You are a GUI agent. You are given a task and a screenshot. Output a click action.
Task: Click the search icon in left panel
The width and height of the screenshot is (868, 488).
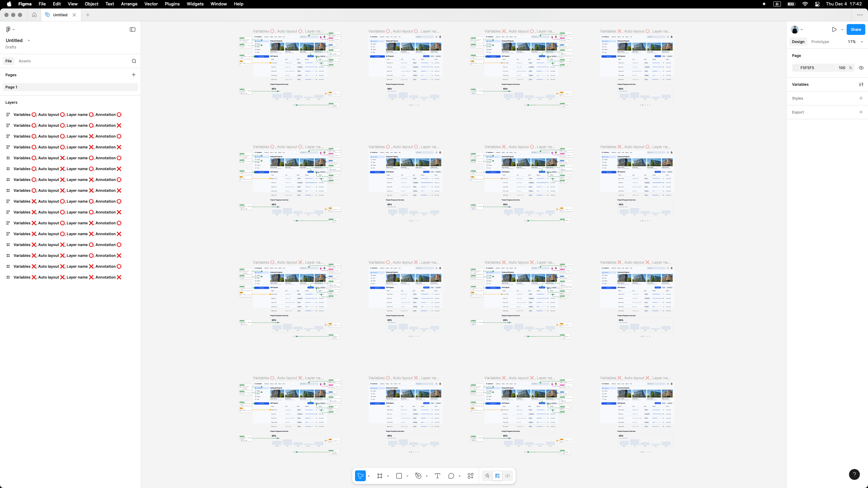pyautogui.click(x=134, y=61)
